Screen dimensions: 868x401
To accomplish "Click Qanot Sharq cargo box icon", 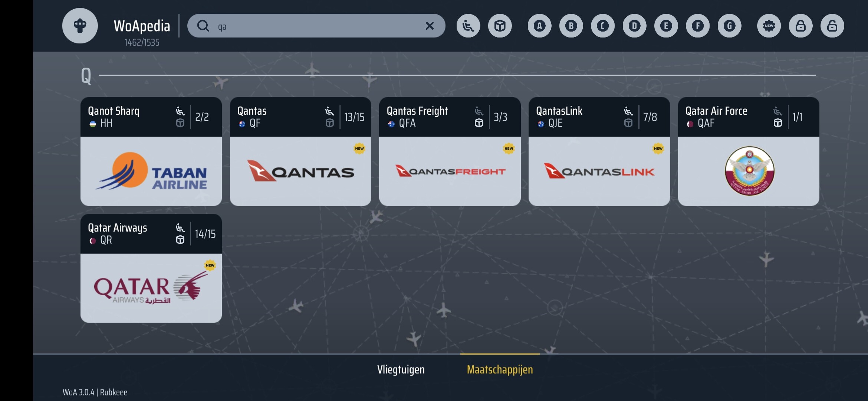I will (x=180, y=123).
